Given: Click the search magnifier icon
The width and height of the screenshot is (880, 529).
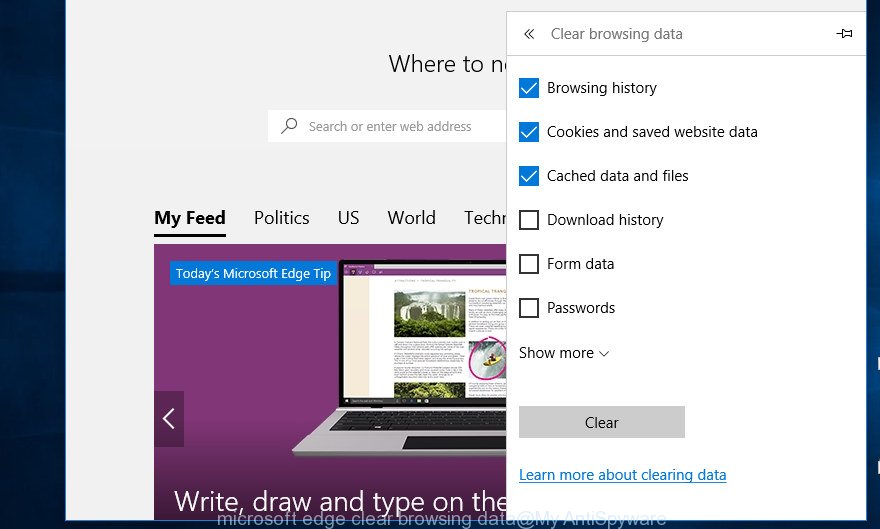Looking at the screenshot, I should [x=289, y=126].
